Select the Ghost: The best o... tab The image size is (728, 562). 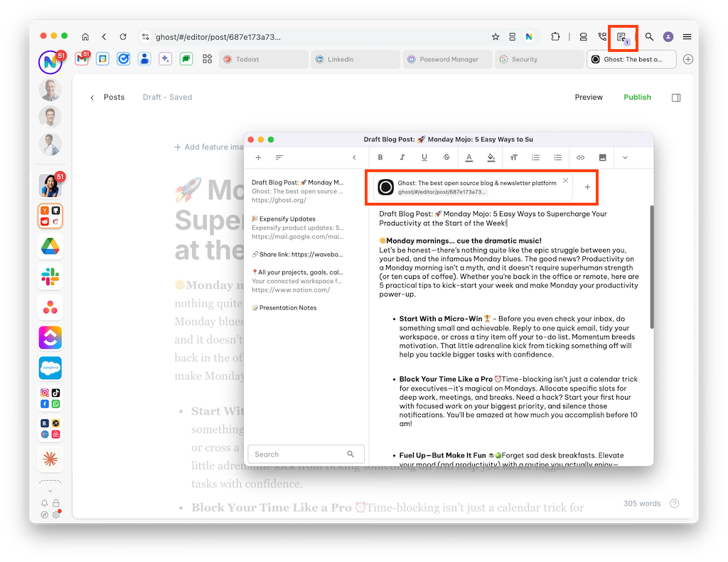pyautogui.click(x=631, y=60)
